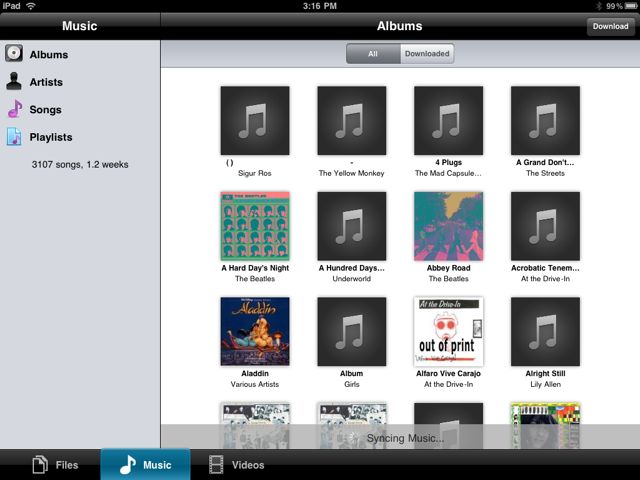Select Artists label in the sidebar

pyautogui.click(x=46, y=82)
